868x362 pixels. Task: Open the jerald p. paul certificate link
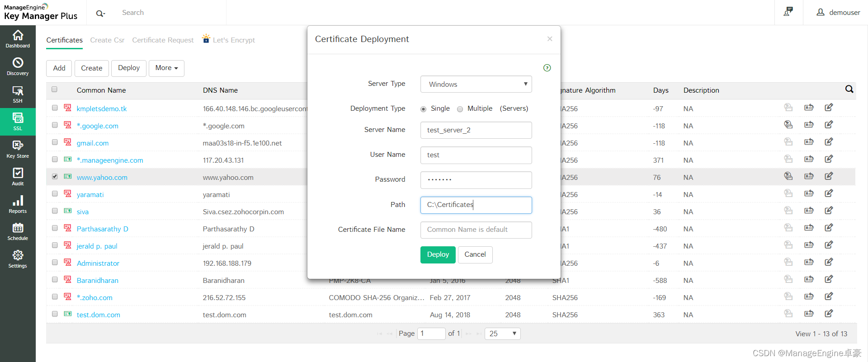(97, 246)
